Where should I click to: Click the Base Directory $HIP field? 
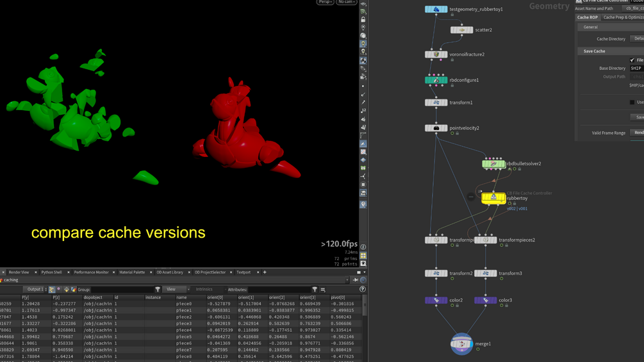pyautogui.click(x=637, y=68)
